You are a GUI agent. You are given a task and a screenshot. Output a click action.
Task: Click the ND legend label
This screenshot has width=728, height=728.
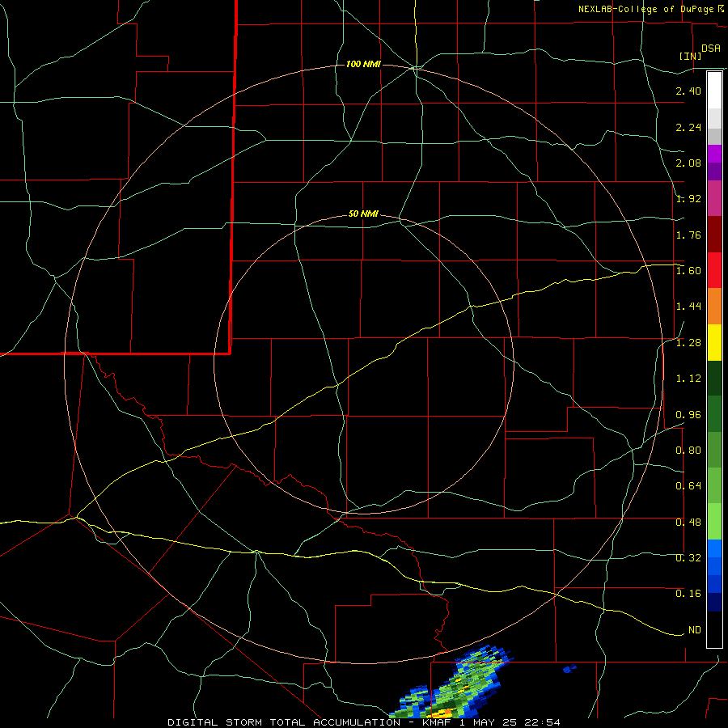tap(695, 630)
